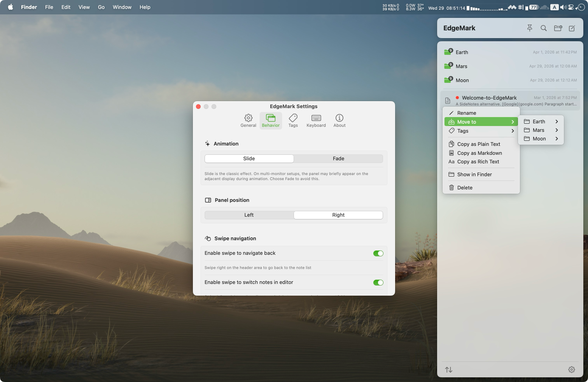The image size is (588, 382).
Task: Click the Copy as Plain Text document icon
Action: pyautogui.click(x=451, y=144)
